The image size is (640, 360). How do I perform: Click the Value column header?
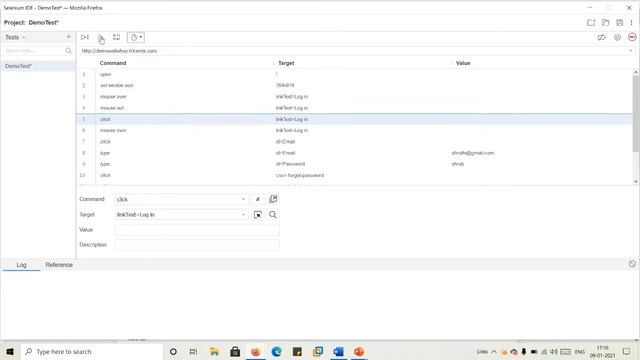(x=463, y=63)
